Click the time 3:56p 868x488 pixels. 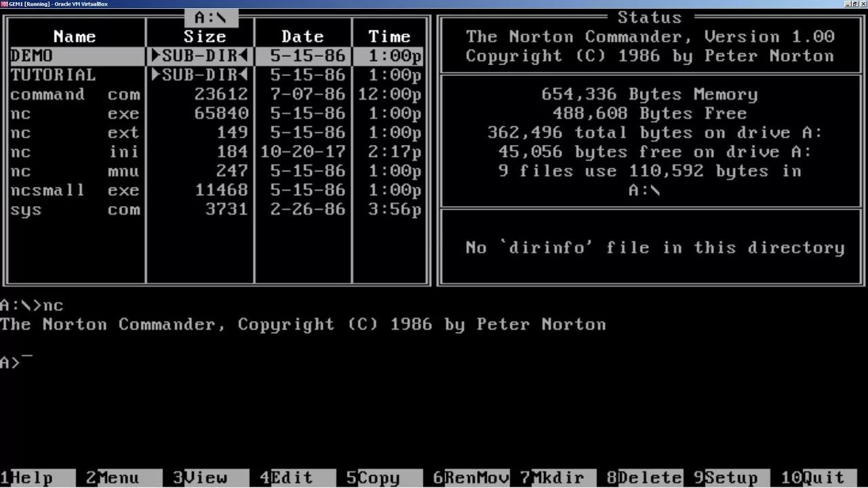pyautogui.click(x=395, y=209)
